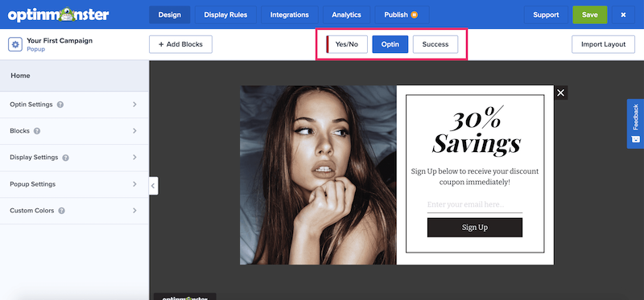Open the Display Rules tab

225,14
